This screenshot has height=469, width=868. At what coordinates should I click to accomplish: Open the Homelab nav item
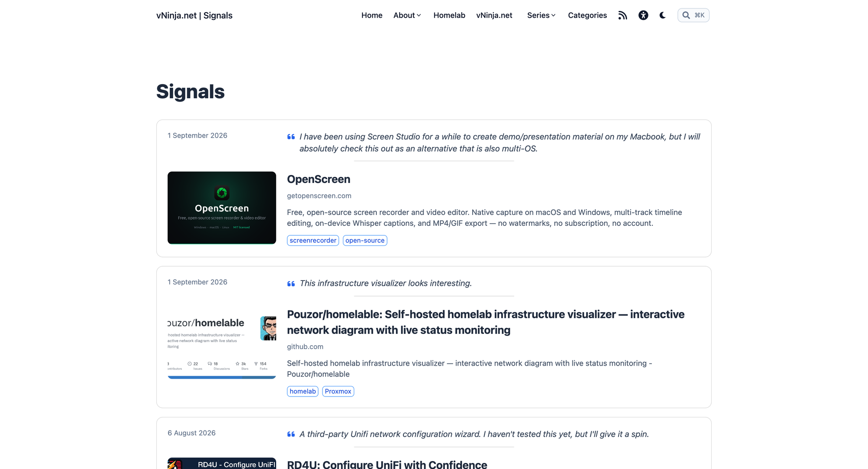pos(449,15)
